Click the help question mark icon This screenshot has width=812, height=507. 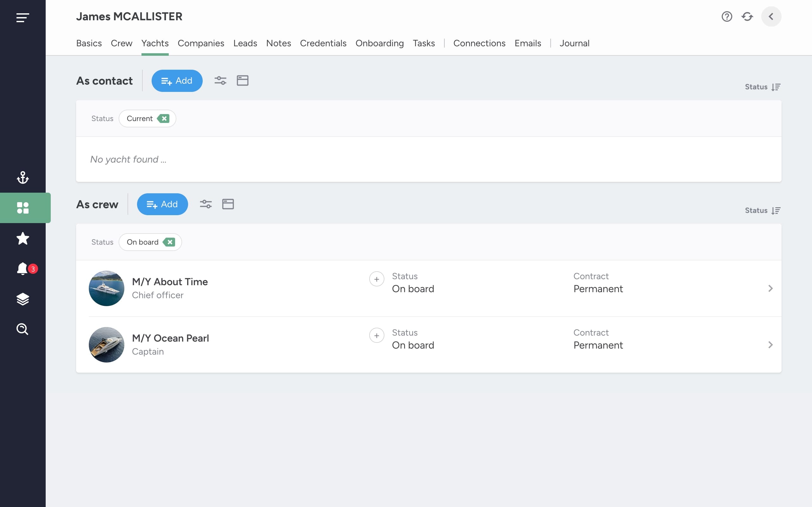pos(727,16)
